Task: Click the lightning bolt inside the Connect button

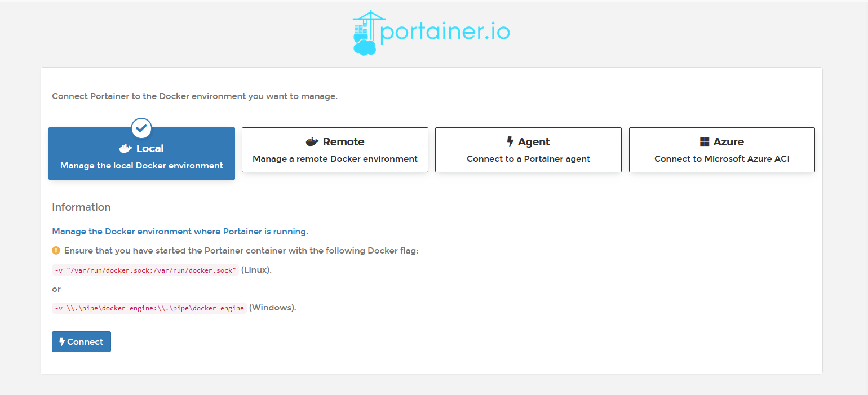Action: 62,341
